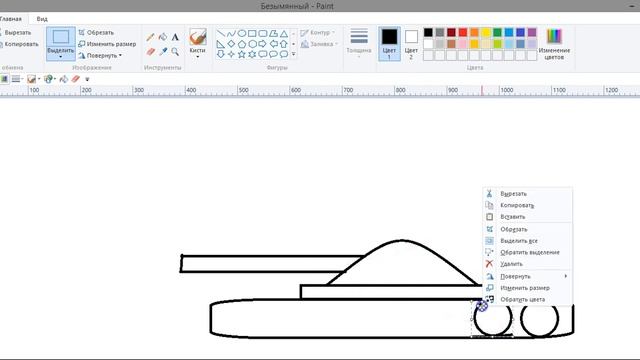Choose Выделить все in the context menu
The image size is (640, 360).
pyautogui.click(x=528, y=241)
